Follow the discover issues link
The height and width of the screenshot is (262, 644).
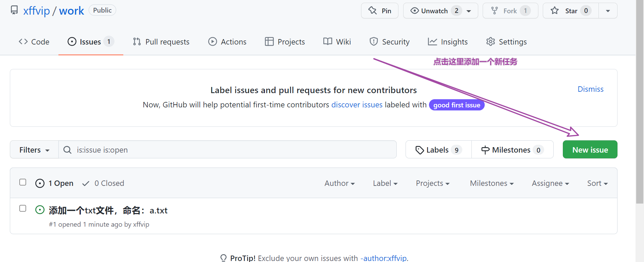(357, 105)
